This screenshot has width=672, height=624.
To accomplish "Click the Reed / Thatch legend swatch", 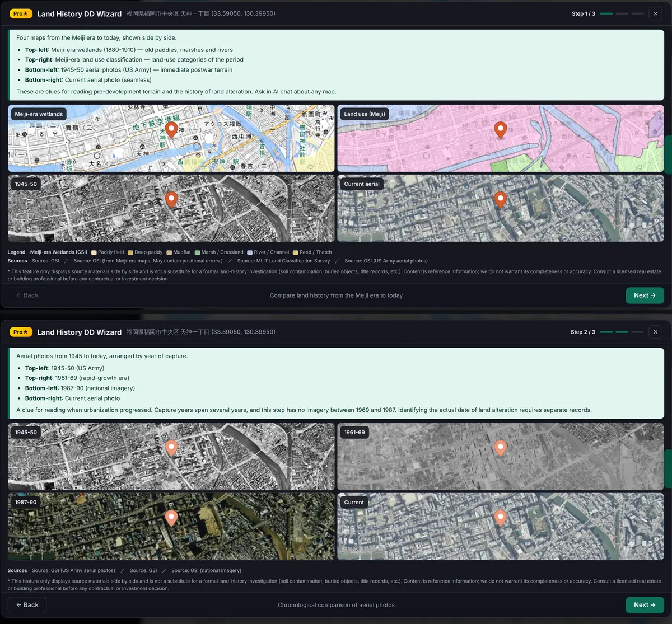I will pyautogui.click(x=295, y=252).
